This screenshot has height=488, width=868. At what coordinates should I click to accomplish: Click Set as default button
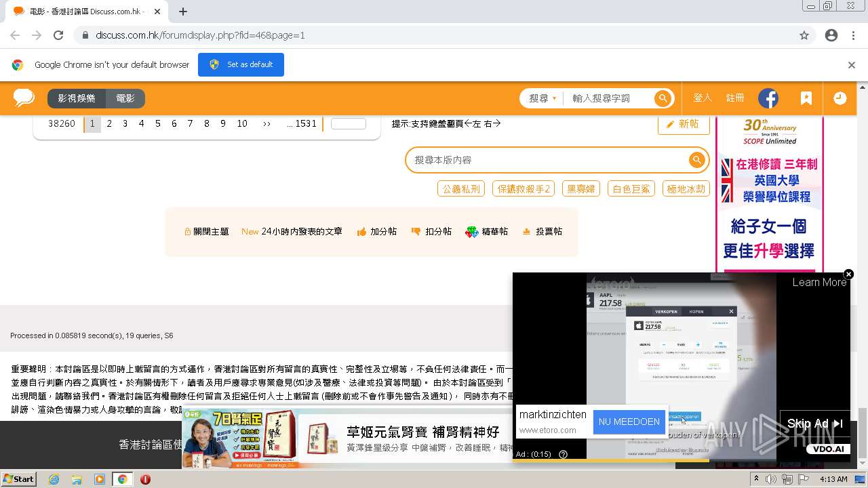[x=241, y=65]
